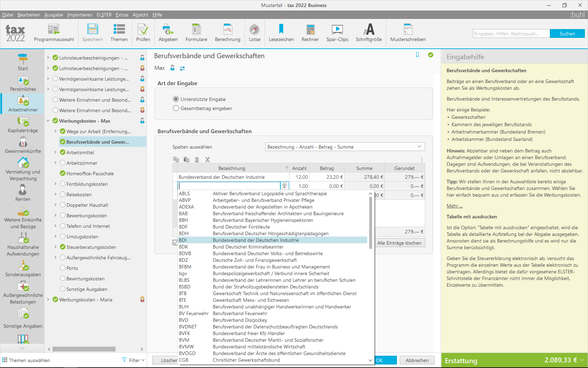Open Außergewöhnliche Belastungen section
This screenshot has width=588, height=368.
tap(23, 293)
